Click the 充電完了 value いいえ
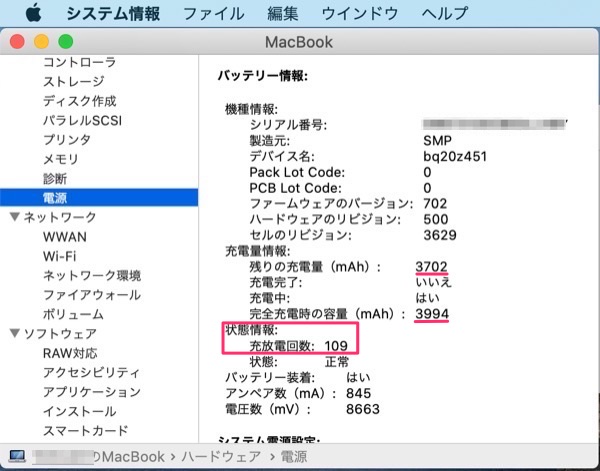The width and height of the screenshot is (600, 471). (434, 282)
